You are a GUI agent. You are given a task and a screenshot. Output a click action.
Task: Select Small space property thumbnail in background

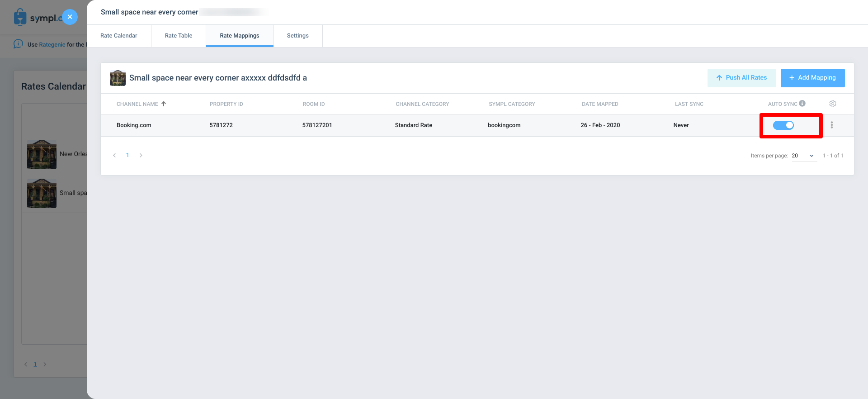click(42, 193)
